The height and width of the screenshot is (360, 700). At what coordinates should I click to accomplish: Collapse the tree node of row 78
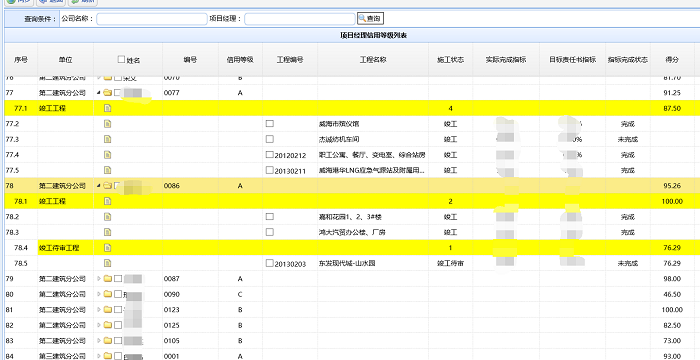[99, 186]
